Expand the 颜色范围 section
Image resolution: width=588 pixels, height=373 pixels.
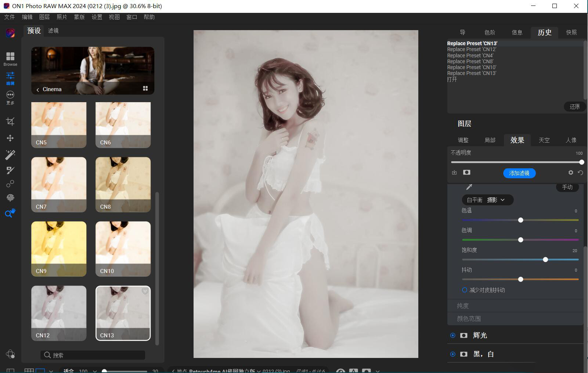click(469, 318)
